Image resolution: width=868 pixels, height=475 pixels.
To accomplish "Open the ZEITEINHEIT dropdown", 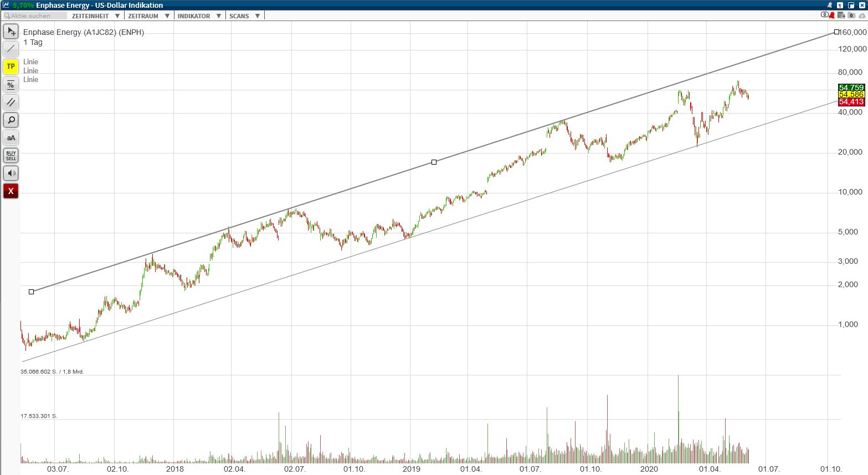I will tap(95, 16).
